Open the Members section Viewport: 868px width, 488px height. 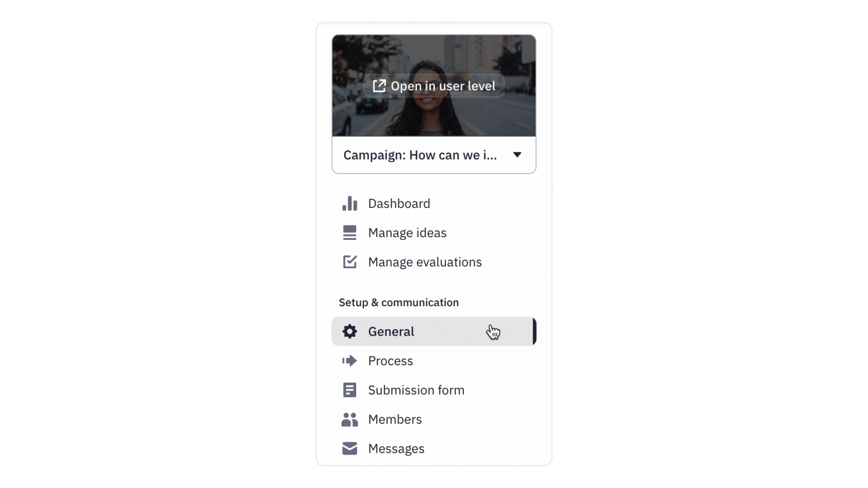point(434,419)
